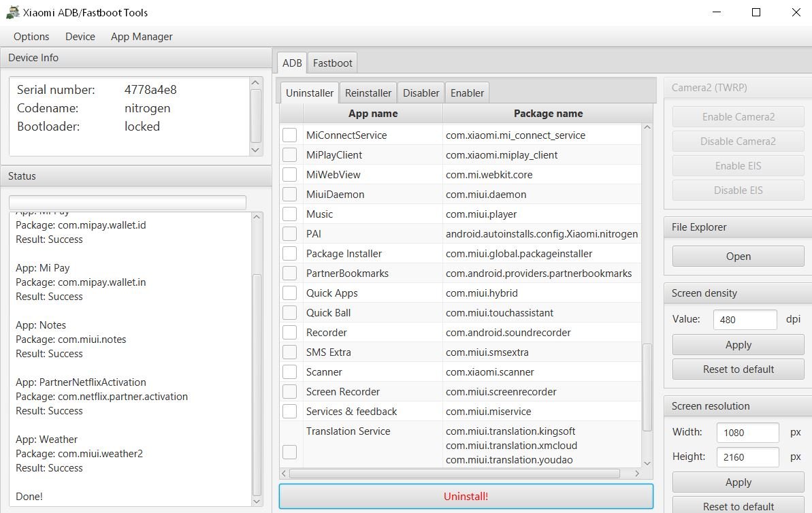Select the Disabler tab
Screen dimensions: 812x513
421,93
